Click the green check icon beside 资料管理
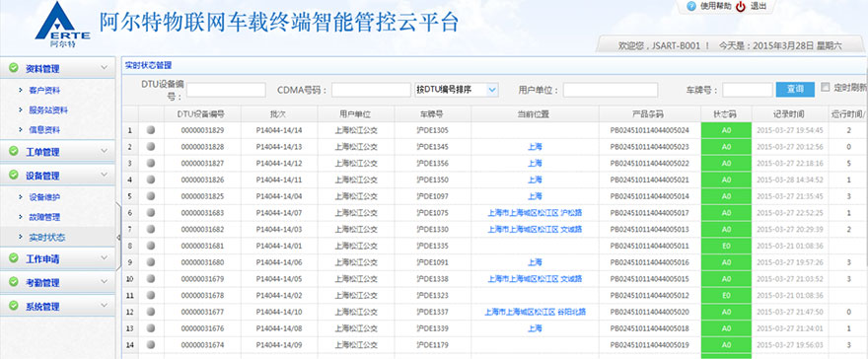The width and height of the screenshot is (868, 359). [x=14, y=68]
